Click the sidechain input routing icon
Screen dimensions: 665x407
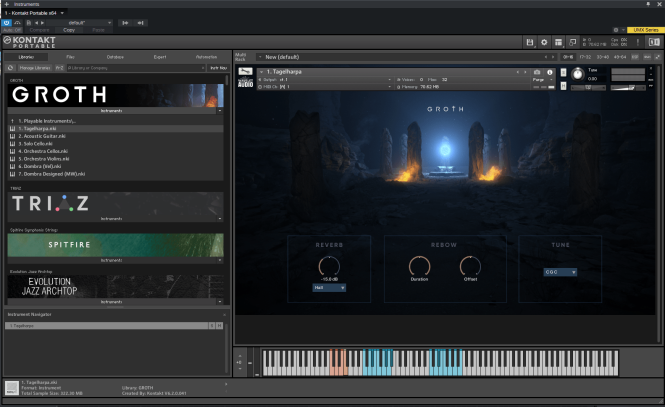(x=125, y=23)
